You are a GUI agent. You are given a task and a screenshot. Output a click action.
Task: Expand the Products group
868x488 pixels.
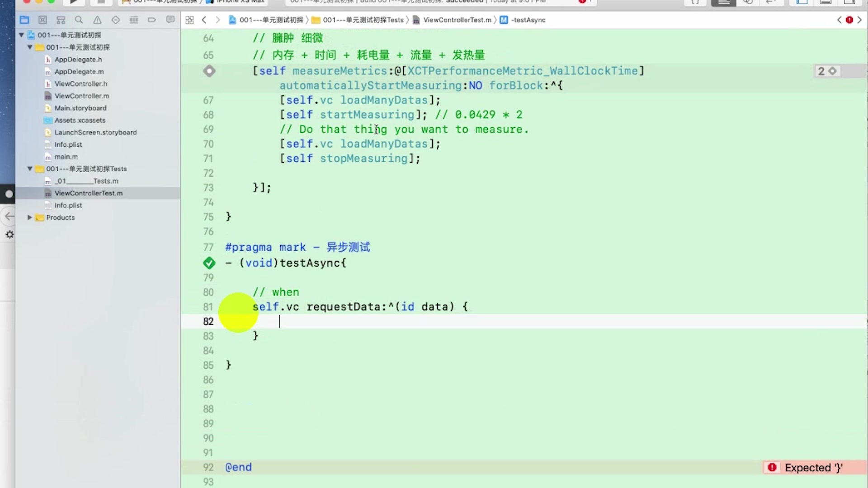(x=30, y=217)
